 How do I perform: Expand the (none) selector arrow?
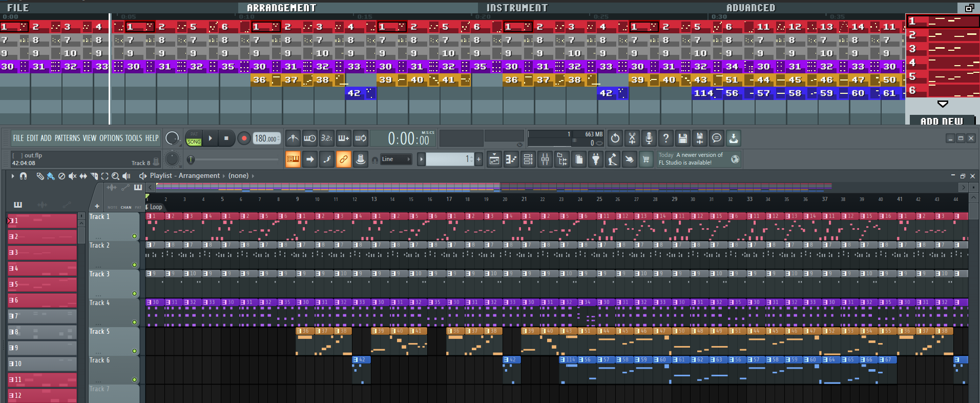coord(253,176)
